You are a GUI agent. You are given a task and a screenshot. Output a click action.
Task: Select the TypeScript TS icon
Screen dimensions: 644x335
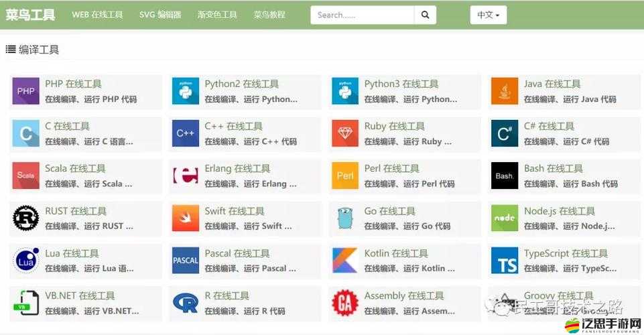click(505, 261)
